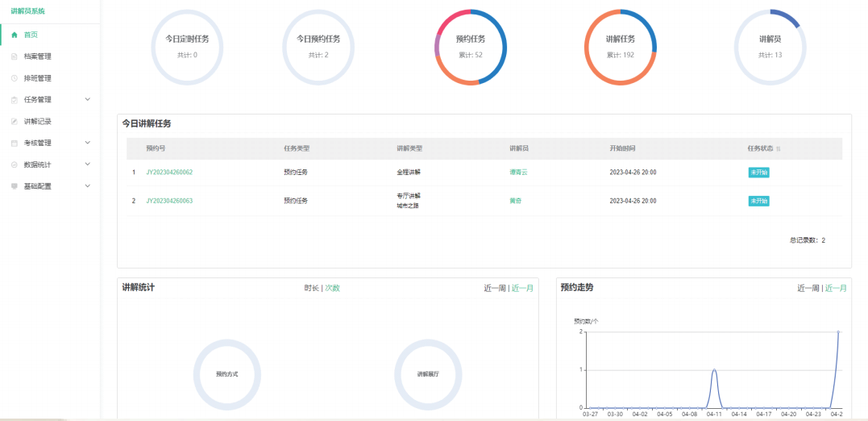This screenshot has width=868, height=421.
Task: Click the edit icon for 讲解记录
Action: point(15,122)
